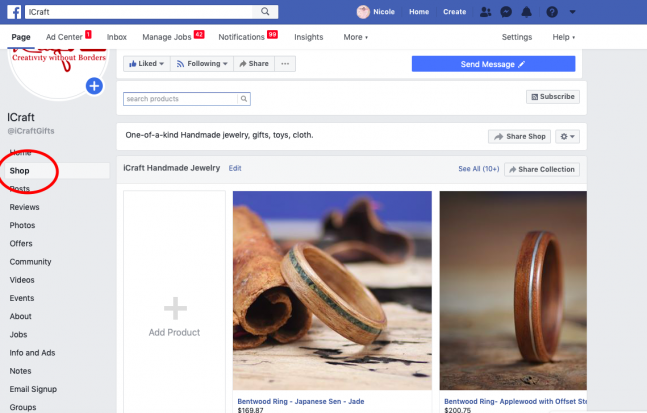Open the three-dots more options button
The height and width of the screenshot is (413, 647).
coord(285,64)
